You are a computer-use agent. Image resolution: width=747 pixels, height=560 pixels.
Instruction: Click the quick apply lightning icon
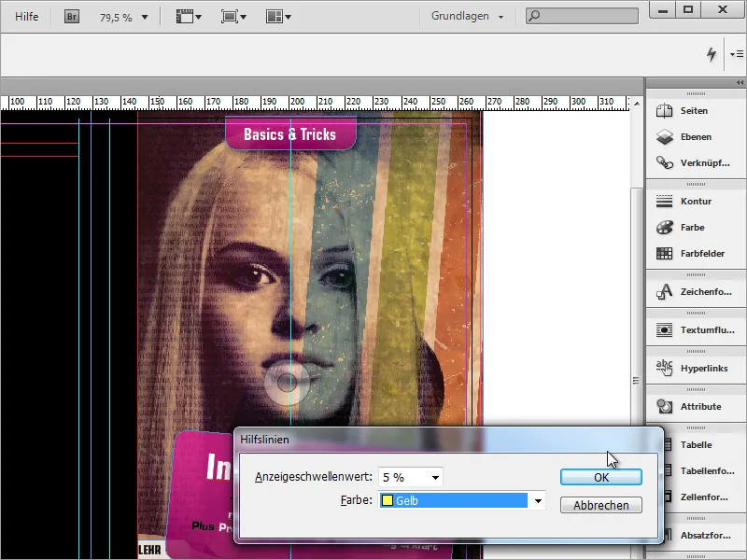point(712,54)
